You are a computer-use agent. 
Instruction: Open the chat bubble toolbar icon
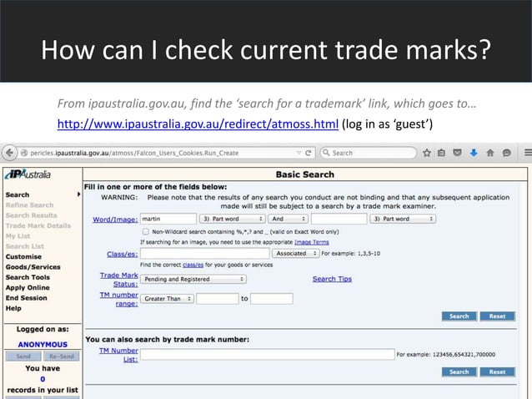tap(506, 153)
